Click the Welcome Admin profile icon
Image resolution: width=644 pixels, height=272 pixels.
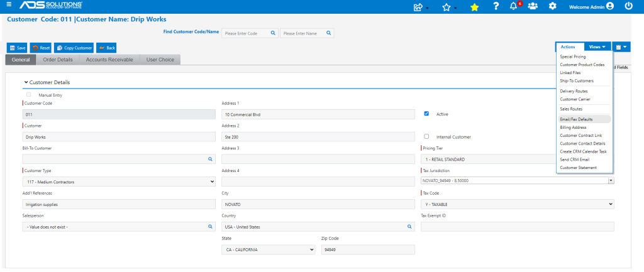(609, 6)
